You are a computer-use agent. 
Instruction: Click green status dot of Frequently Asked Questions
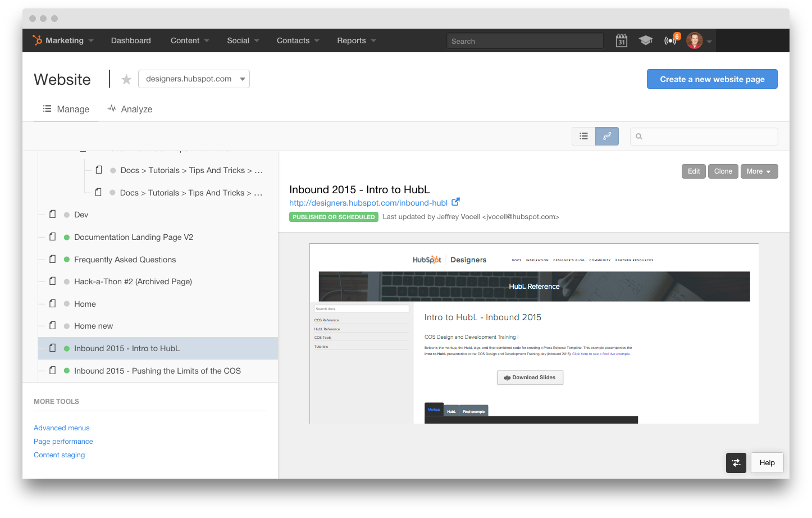(67, 260)
